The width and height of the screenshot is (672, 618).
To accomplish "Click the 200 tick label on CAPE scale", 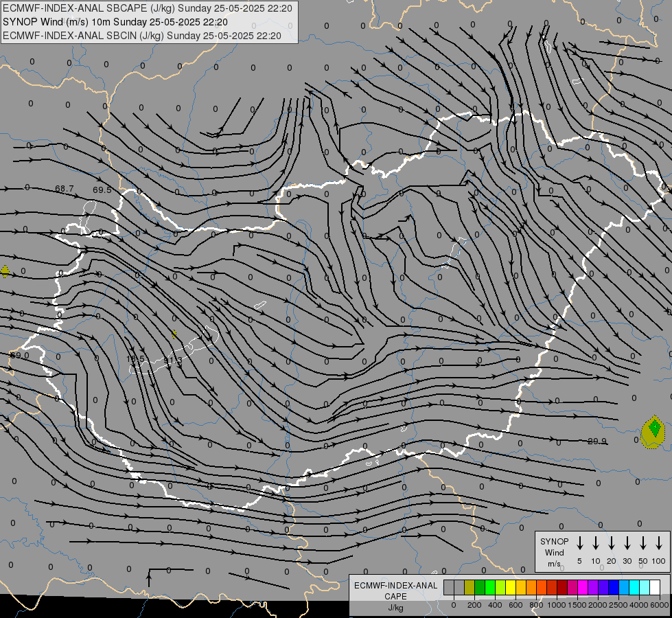I will pos(474,605).
